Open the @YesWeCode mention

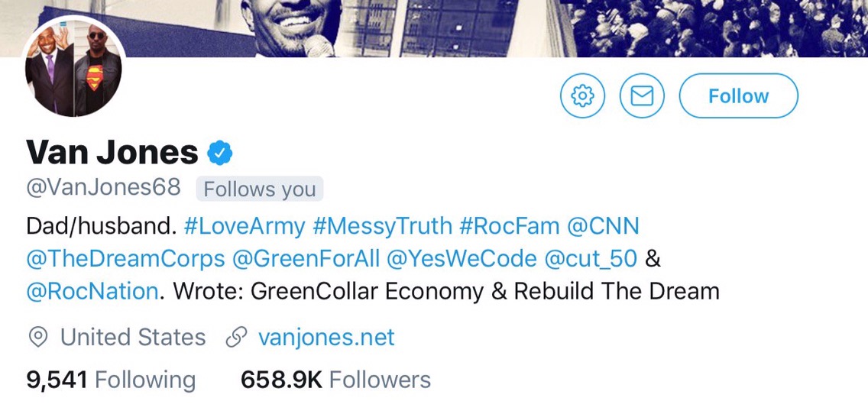pos(462,259)
